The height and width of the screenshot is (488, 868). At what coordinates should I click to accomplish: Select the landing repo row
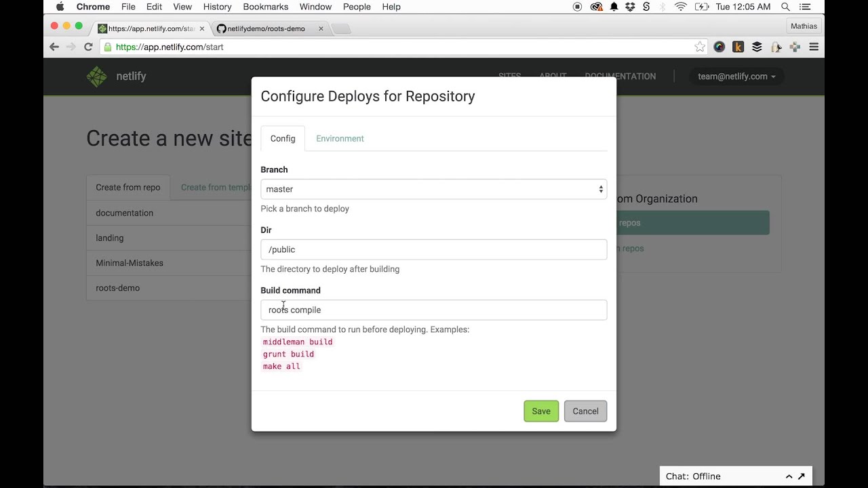[x=169, y=238]
